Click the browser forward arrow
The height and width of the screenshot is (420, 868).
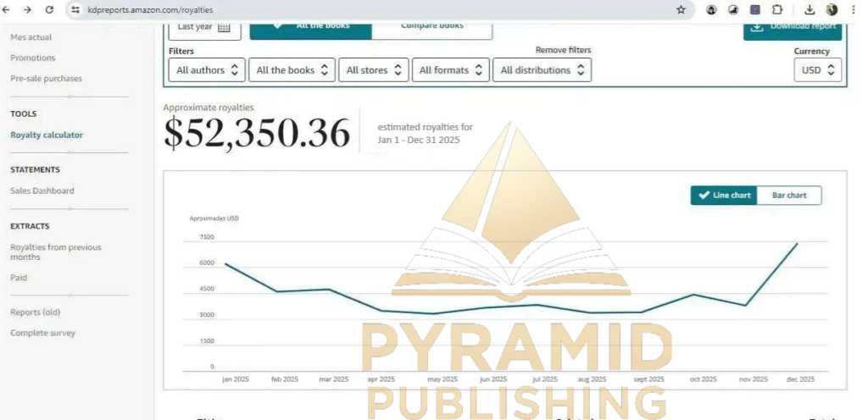[x=28, y=9]
